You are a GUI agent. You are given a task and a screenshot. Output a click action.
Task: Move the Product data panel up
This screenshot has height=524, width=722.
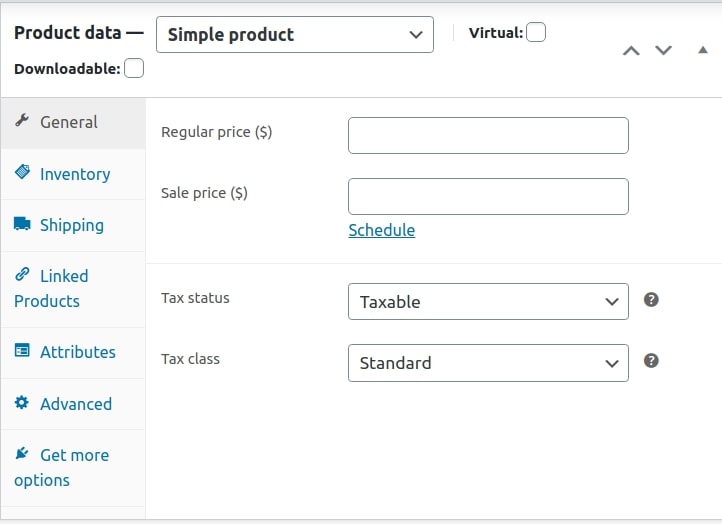pyautogui.click(x=631, y=51)
